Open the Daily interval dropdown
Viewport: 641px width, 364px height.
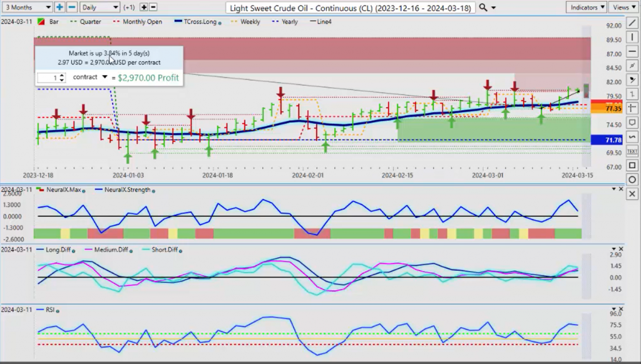pyautogui.click(x=100, y=8)
